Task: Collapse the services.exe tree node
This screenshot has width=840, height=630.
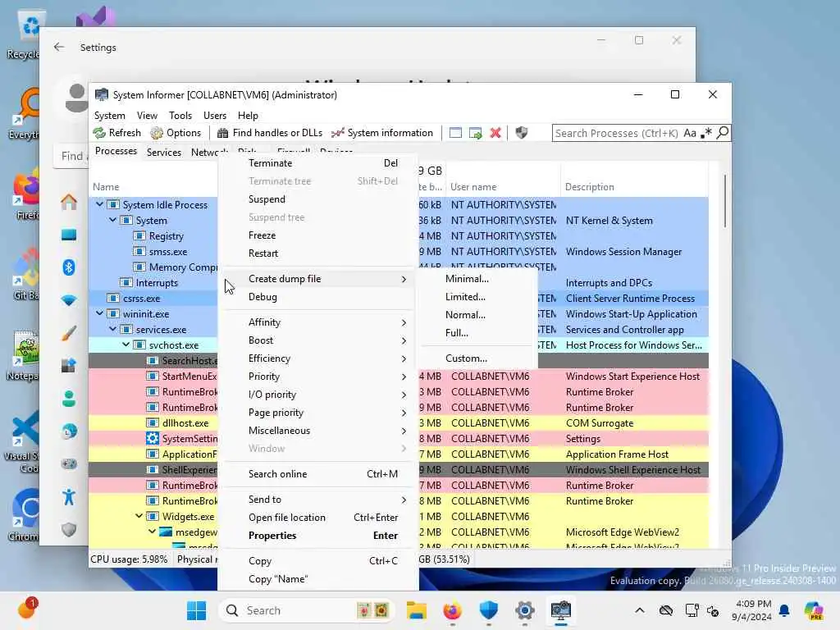Action: [112, 330]
